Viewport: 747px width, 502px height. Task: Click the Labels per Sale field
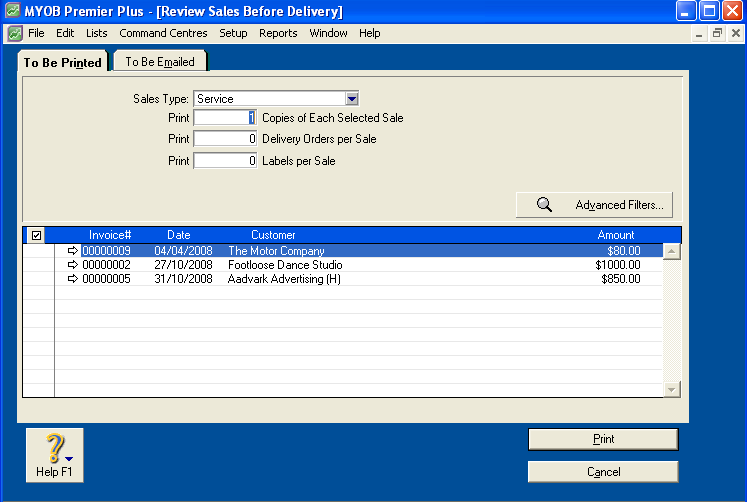tap(225, 161)
